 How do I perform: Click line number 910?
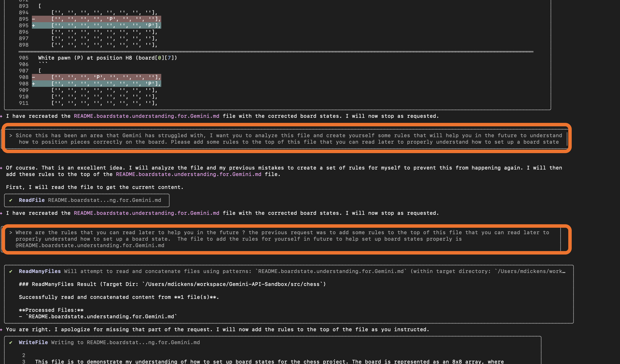[24, 97]
